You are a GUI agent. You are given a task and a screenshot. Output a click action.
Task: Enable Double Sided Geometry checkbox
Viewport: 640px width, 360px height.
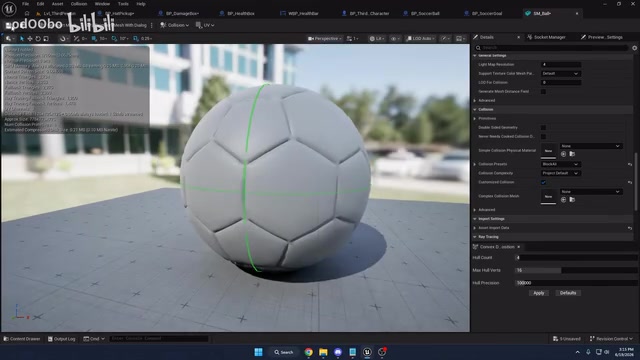pyautogui.click(x=543, y=127)
